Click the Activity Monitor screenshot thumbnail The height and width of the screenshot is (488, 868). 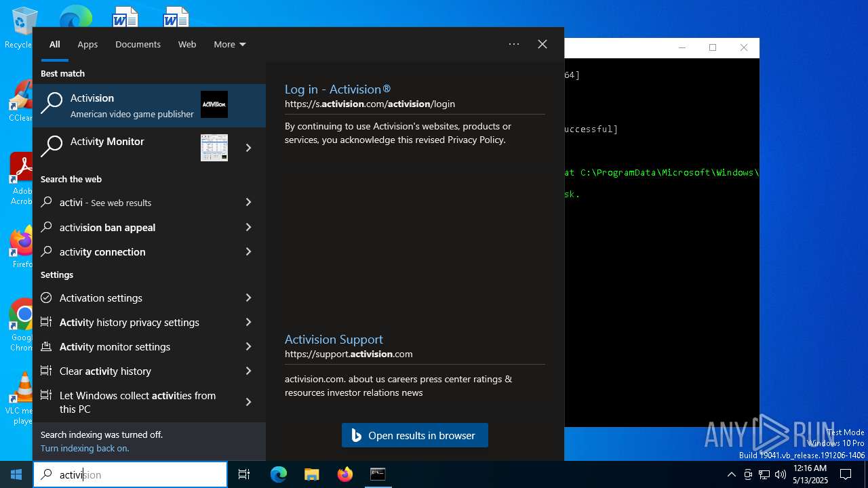[x=214, y=148]
